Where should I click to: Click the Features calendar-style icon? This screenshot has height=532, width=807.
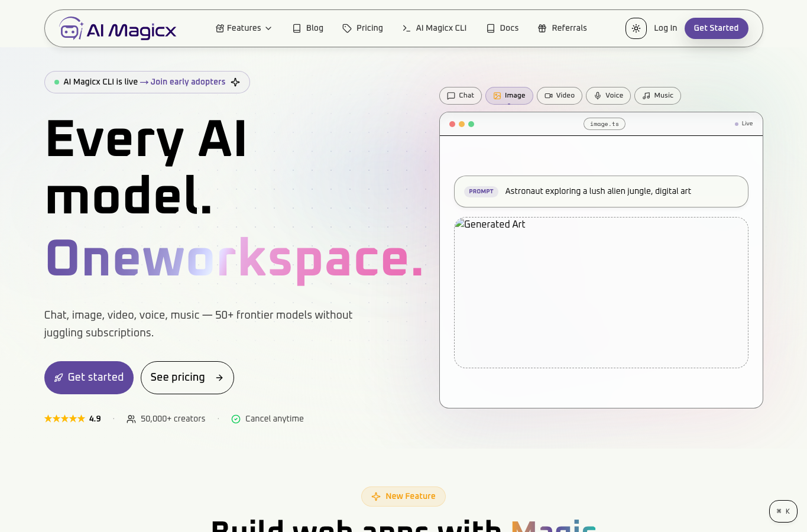click(x=220, y=28)
